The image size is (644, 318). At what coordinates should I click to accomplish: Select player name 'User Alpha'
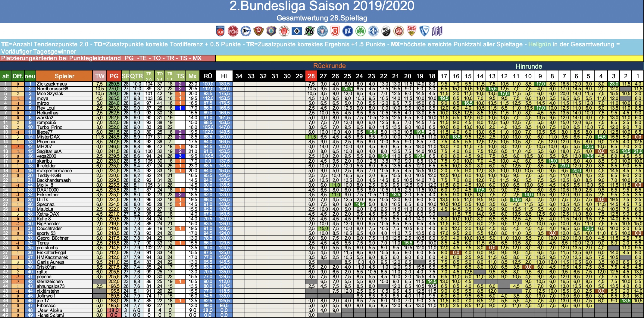[49, 310]
